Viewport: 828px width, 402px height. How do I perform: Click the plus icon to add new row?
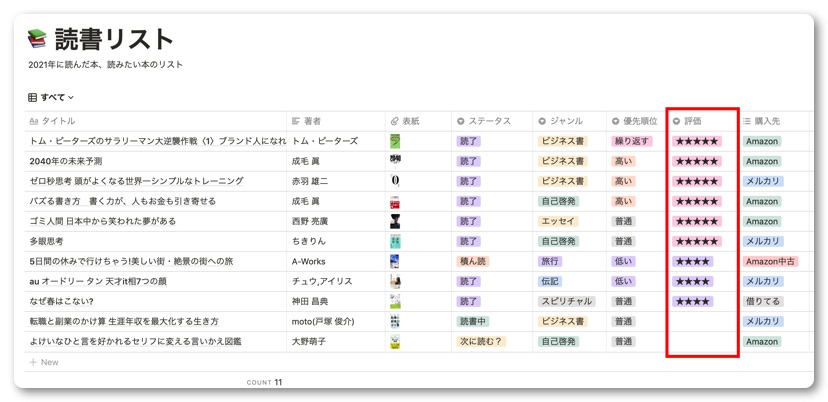coord(33,362)
